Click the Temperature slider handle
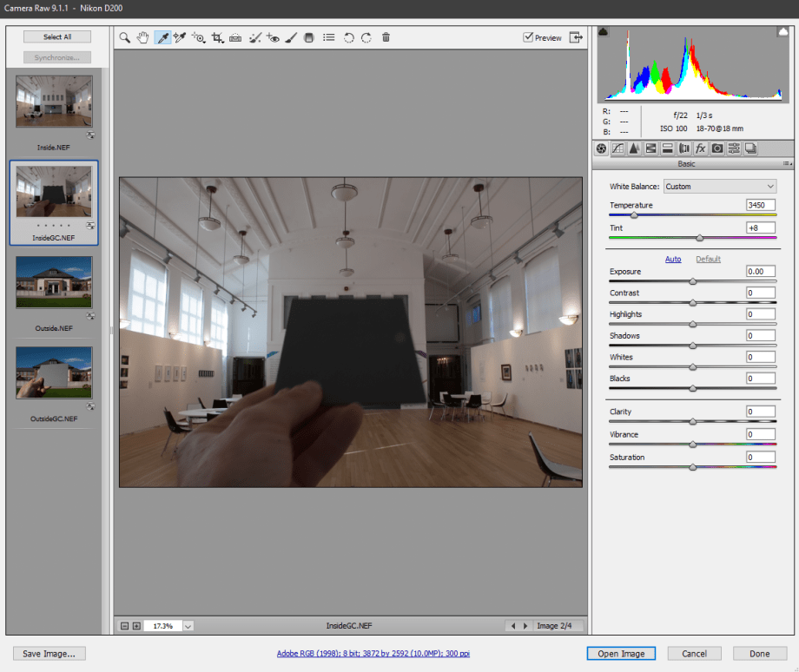This screenshot has height=672, width=799. pos(634,215)
